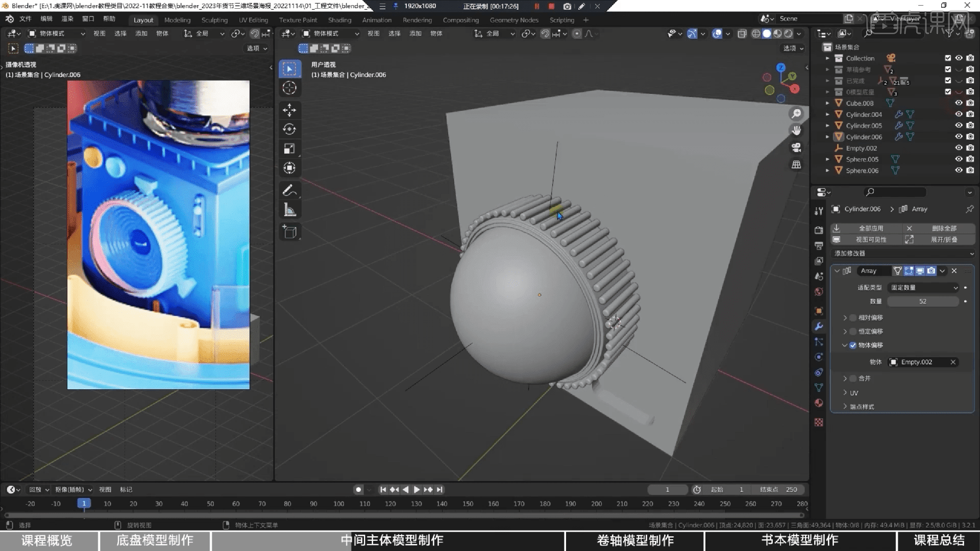Open the Physics properties tab

[x=819, y=357]
